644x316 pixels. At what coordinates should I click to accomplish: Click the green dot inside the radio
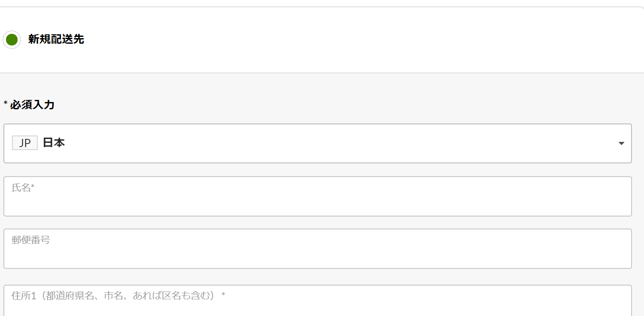click(x=12, y=40)
